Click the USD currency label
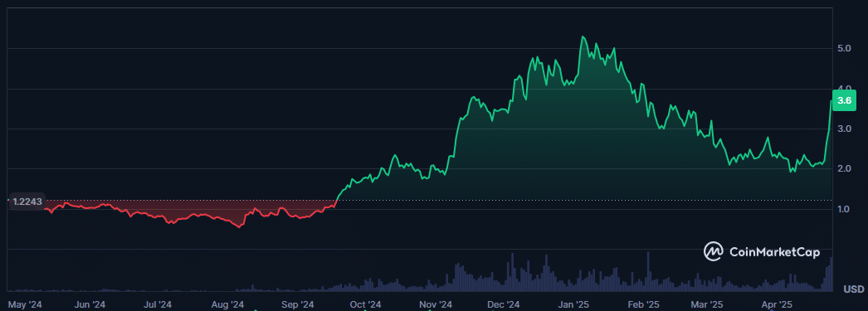The height and width of the screenshot is (311, 868). click(854, 289)
